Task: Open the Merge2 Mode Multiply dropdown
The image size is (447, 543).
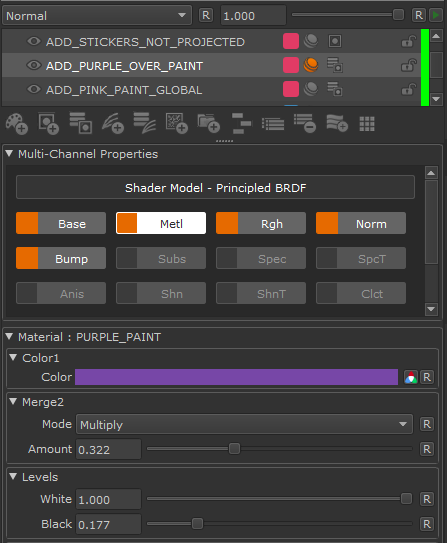Action: 244,424
